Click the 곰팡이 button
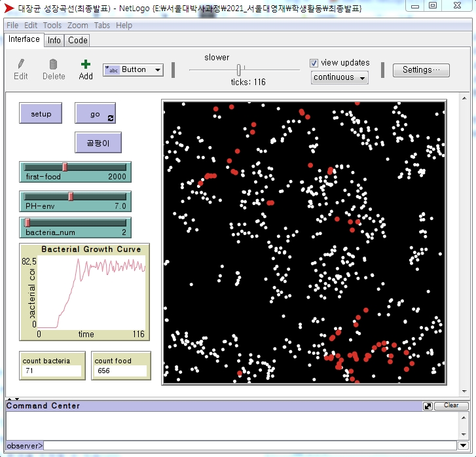This screenshot has width=476, height=457. (x=98, y=143)
